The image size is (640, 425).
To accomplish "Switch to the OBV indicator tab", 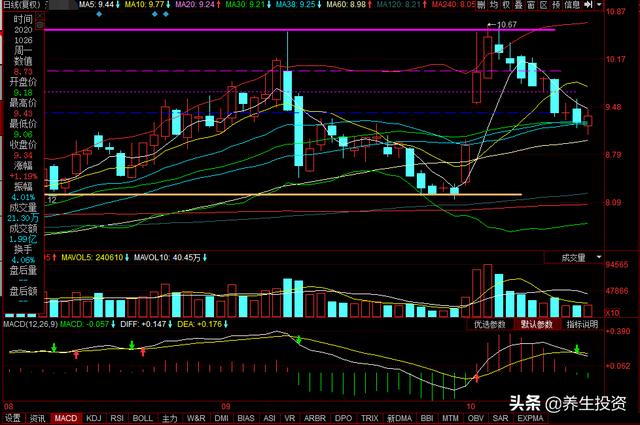I will tap(476, 418).
